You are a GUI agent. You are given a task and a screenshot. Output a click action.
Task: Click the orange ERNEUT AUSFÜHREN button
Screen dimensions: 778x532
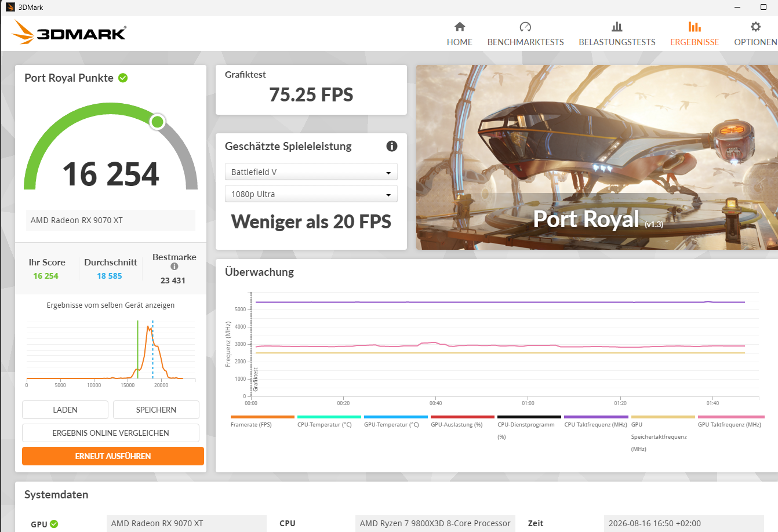pos(113,456)
